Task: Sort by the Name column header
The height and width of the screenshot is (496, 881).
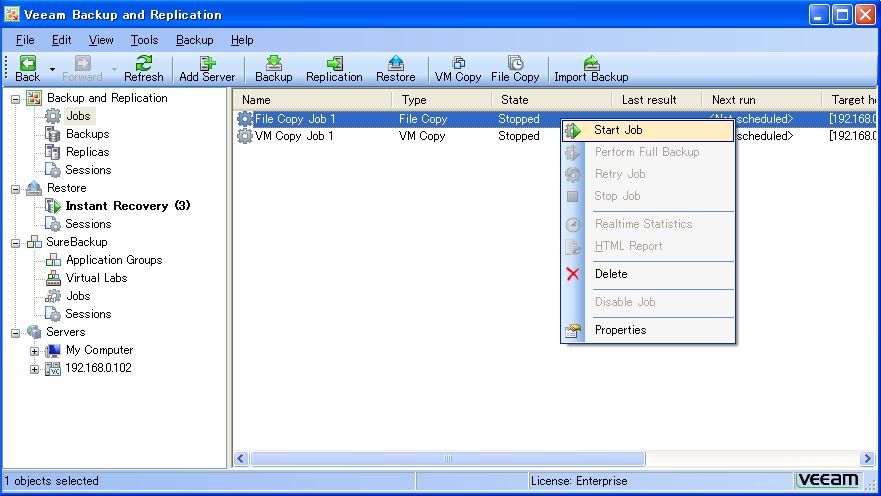Action: pos(312,100)
